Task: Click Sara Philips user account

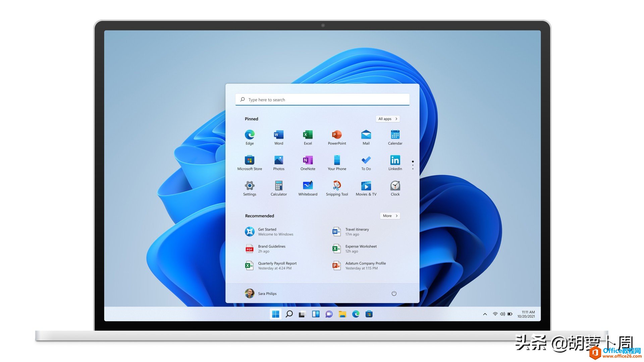Action: [261, 294]
